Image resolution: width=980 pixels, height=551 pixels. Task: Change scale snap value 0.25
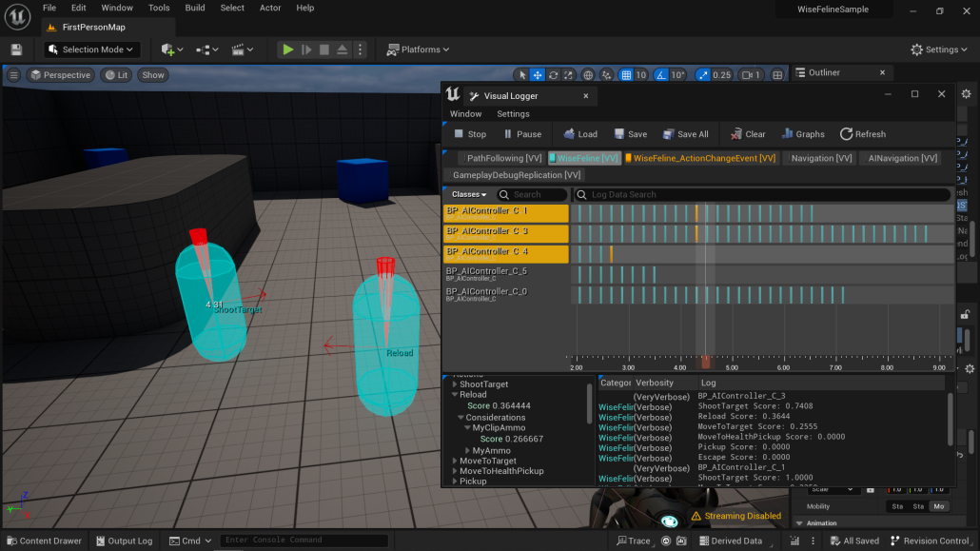721,75
